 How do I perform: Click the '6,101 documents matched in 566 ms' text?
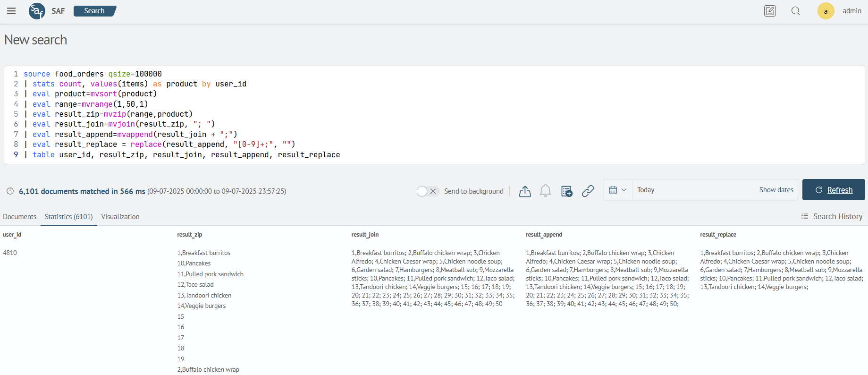[82, 191]
